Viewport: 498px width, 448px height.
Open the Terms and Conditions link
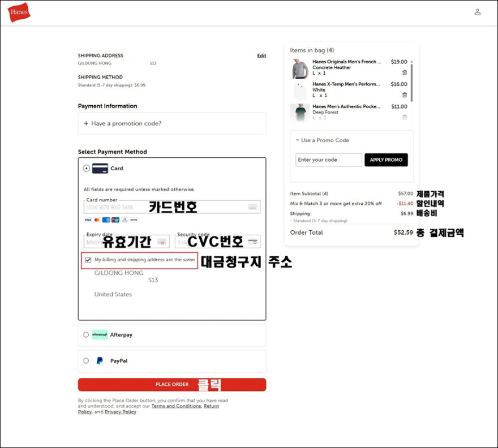click(x=176, y=406)
